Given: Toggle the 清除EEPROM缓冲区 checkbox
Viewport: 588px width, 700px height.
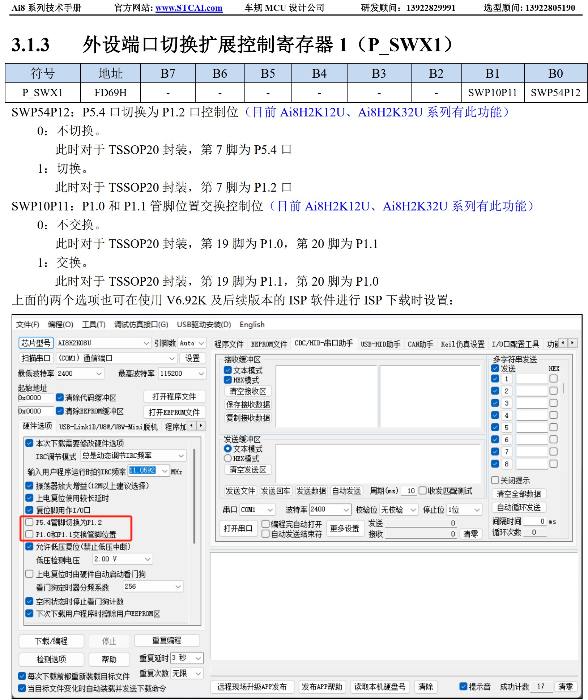Looking at the screenshot, I should (x=60, y=411).
